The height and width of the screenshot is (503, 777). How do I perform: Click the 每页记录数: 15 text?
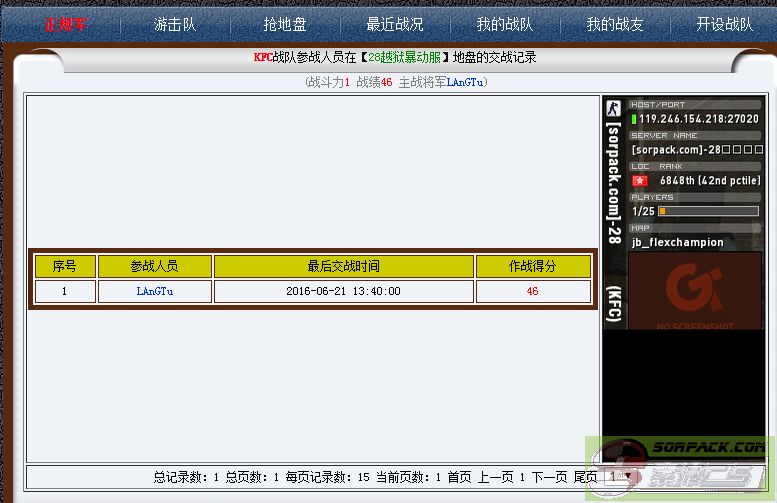[x=328, y=477]
